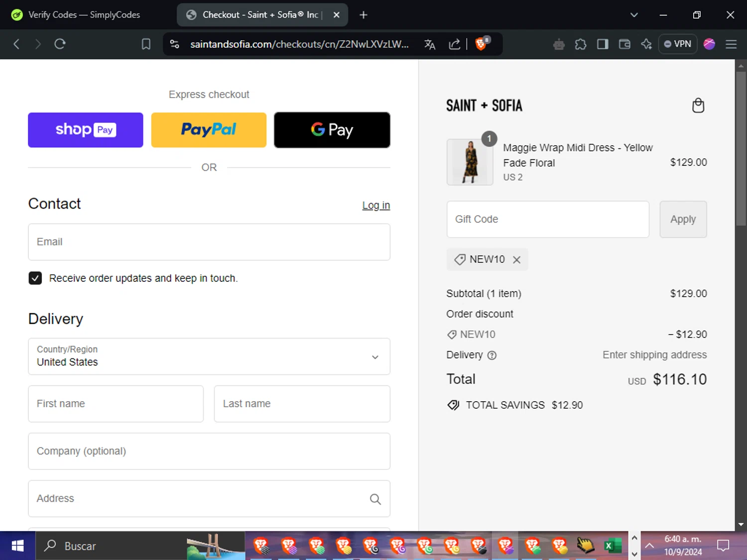The height and width of the screenshot is (560, 747).
Task: Click the Email input field
Action: point(209,242)
